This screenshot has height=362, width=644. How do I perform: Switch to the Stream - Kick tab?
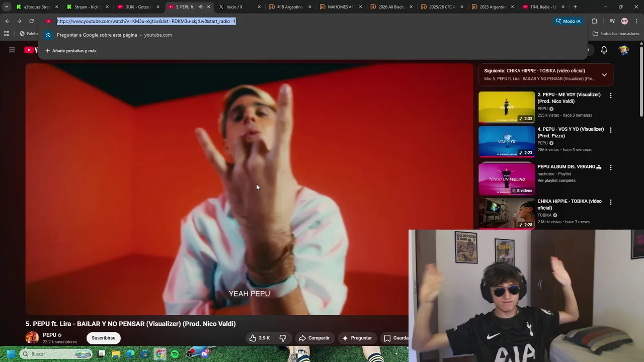pyautogui.click(x=88, y=7)
